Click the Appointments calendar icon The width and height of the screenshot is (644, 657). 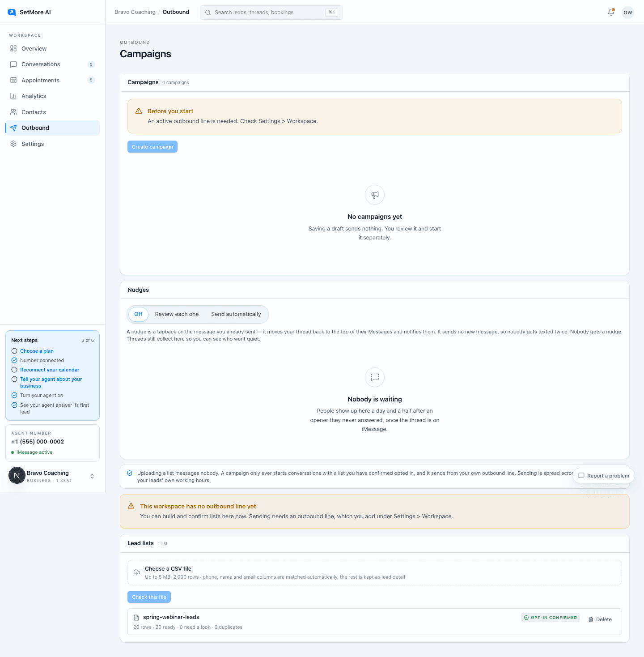pos(13,80)
